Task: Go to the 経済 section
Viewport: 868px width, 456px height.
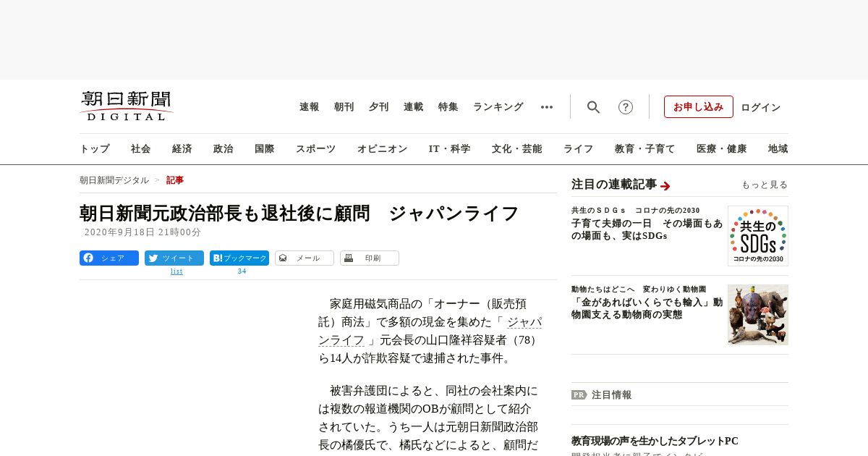Action: pos(182,149)
